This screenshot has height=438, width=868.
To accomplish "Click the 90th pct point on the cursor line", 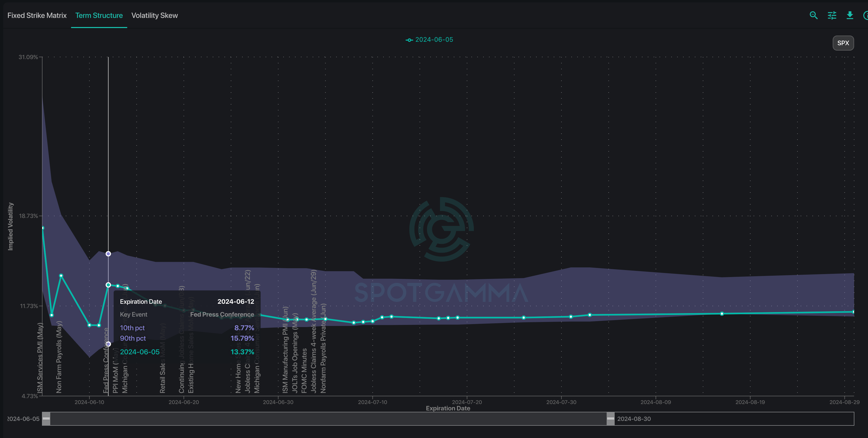I will (108, 254).
